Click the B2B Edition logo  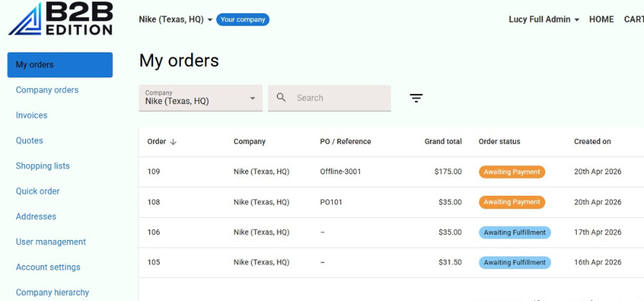pyautogui.click(x=60, y=19)
